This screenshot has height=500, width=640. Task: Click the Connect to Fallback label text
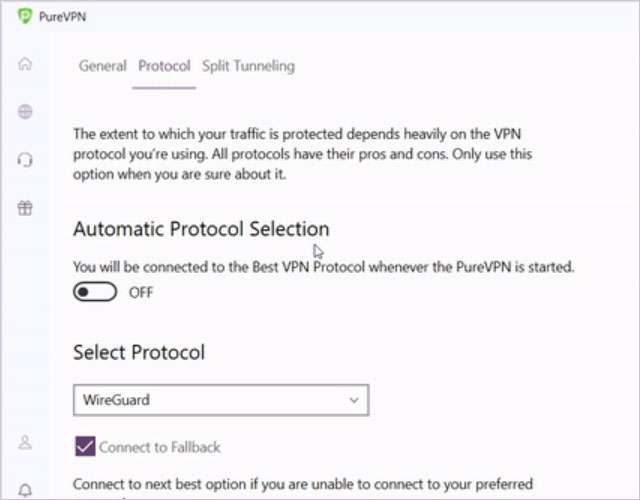point(159,447)
